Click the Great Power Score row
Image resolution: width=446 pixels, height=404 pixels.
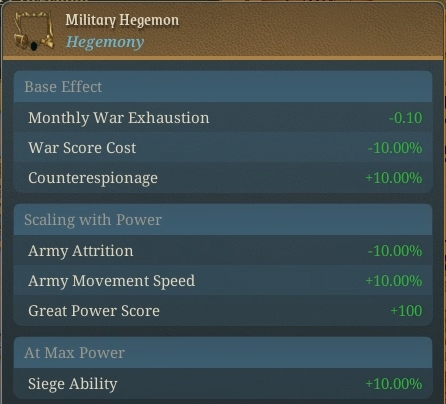coord(223,310)
